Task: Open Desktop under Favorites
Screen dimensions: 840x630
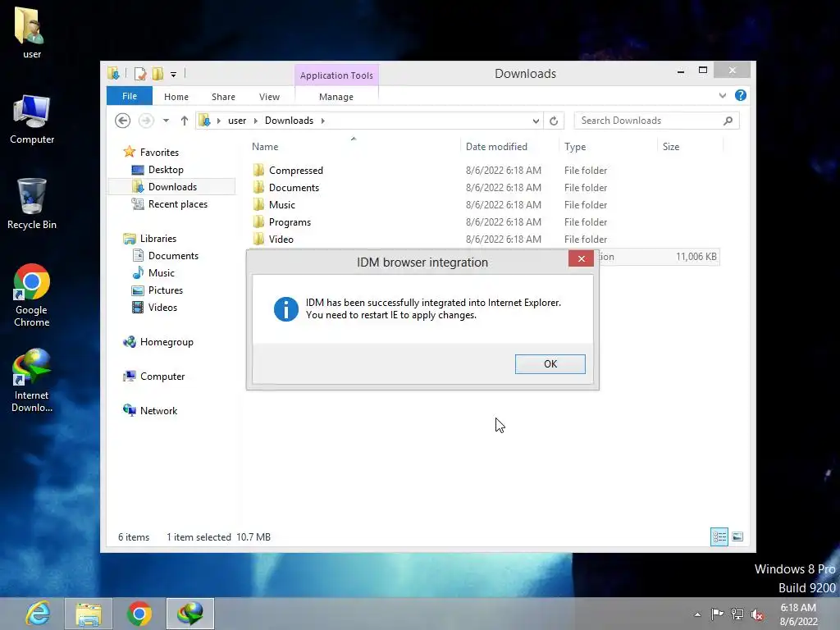Action: point(166,169)
